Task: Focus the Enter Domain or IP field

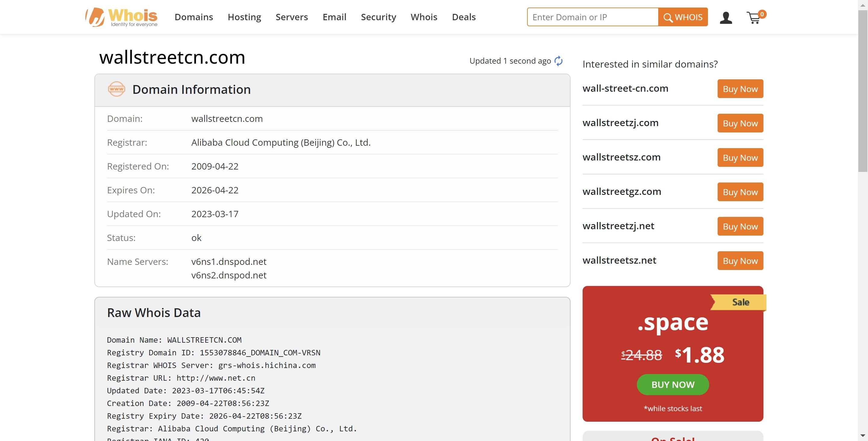Action: [x=593, y=17]
